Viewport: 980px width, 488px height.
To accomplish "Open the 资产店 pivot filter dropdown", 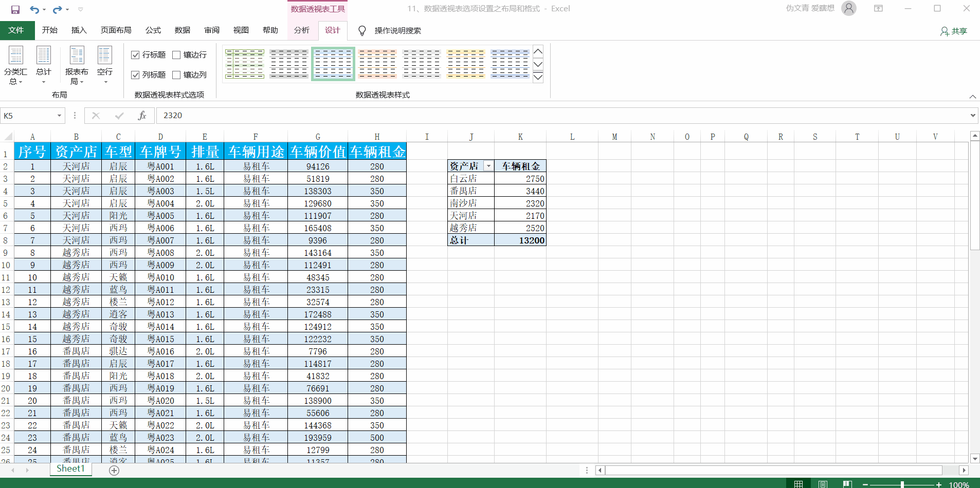I will click(x=488, y=166).
